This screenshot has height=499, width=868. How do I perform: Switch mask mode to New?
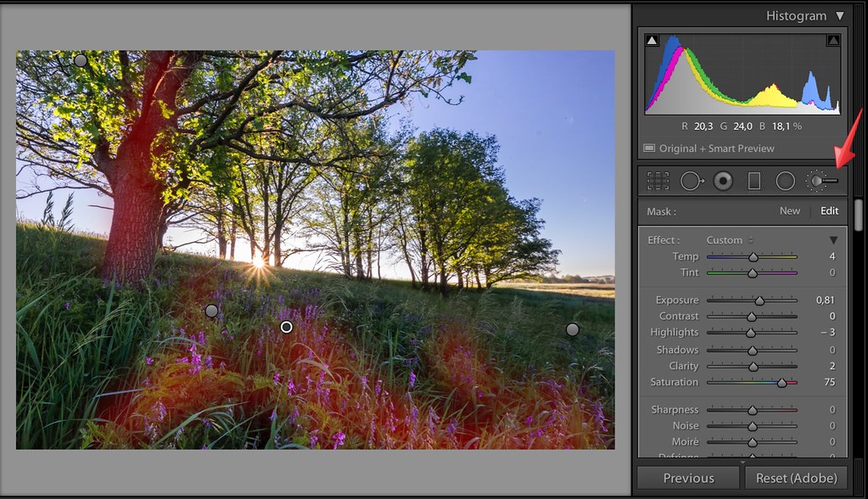[x=789, y=211]
